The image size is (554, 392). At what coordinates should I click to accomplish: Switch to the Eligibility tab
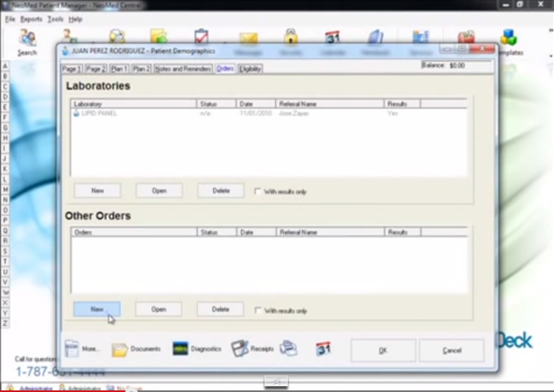coord(249,68)
